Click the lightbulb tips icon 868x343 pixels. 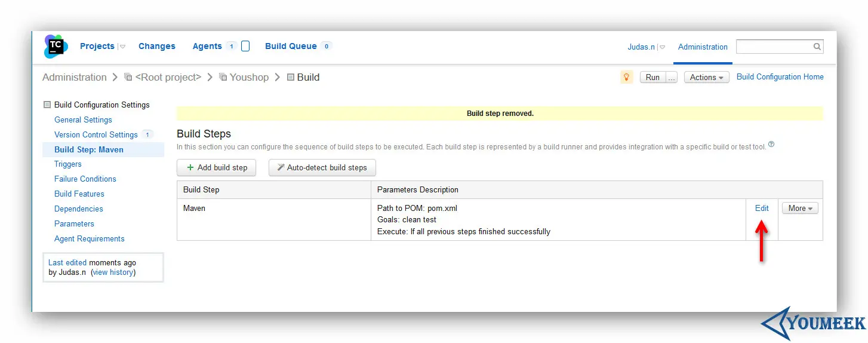626,77
